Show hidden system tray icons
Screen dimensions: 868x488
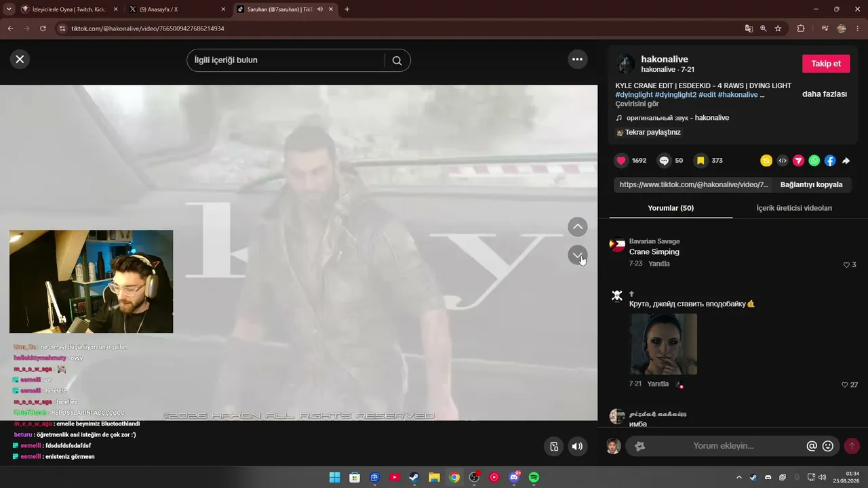click(738, 477)
